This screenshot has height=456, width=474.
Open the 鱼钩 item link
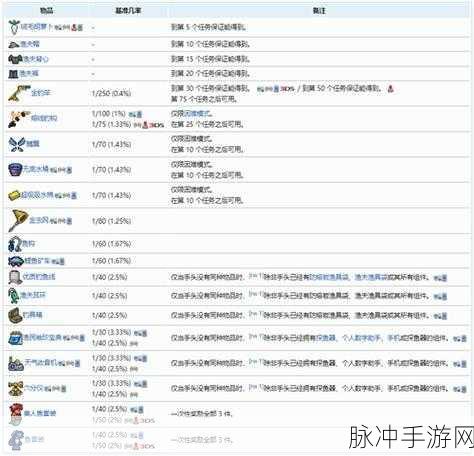28,244
